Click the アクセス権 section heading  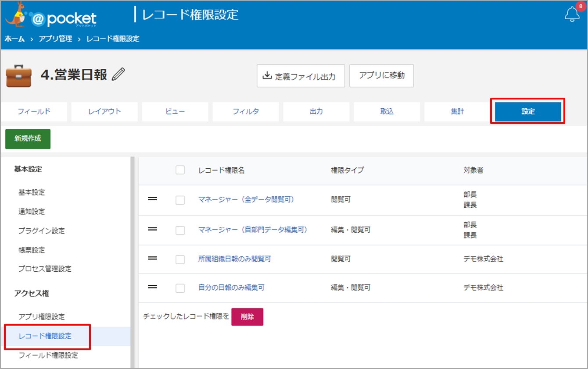(32, 294)
